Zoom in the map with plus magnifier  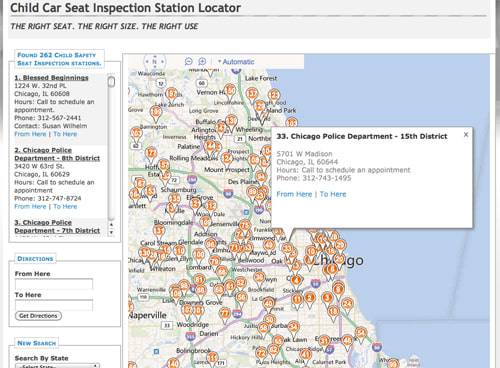coord(202,61)
